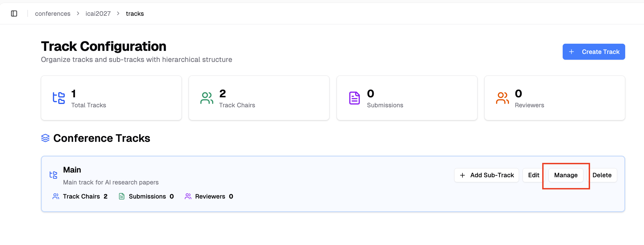This screenshot has height=245, width=644.
Task: Go to the icai2027 breadcrumb
Action: [x=98, y=14]
